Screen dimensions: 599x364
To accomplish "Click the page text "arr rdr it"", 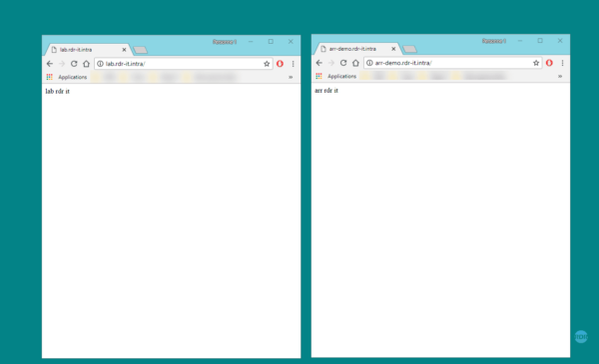I will click(326, 91).
